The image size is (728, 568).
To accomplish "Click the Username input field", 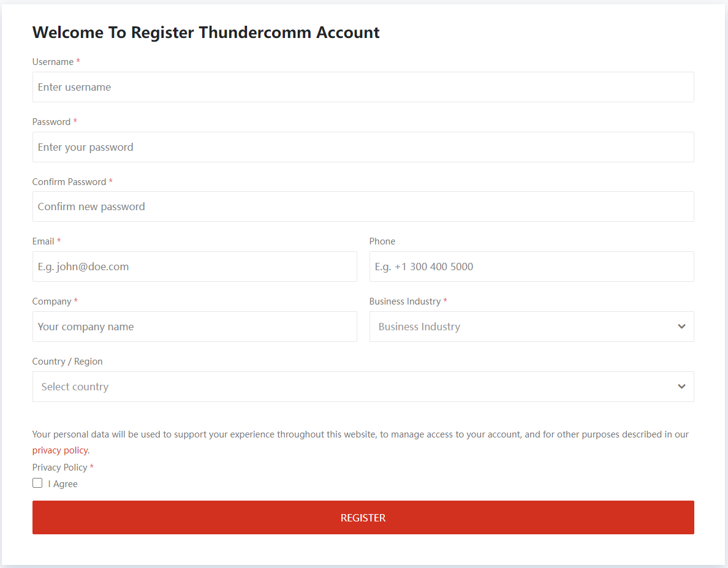I will click(363, 87).
